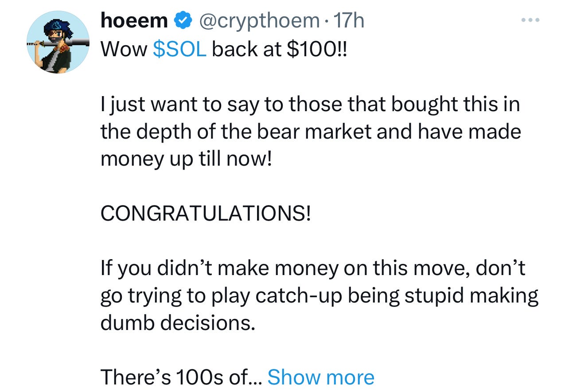Click the 'money up till now!' line

pos(186,159)
